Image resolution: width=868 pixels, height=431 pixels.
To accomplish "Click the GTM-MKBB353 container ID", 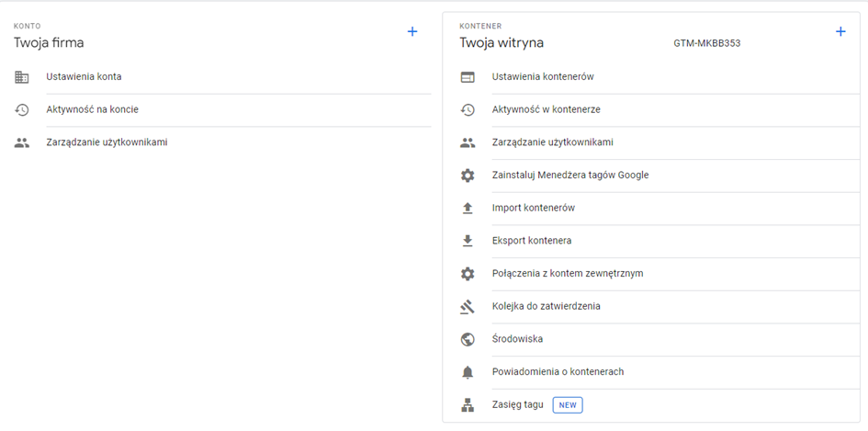I will point(706,43).
